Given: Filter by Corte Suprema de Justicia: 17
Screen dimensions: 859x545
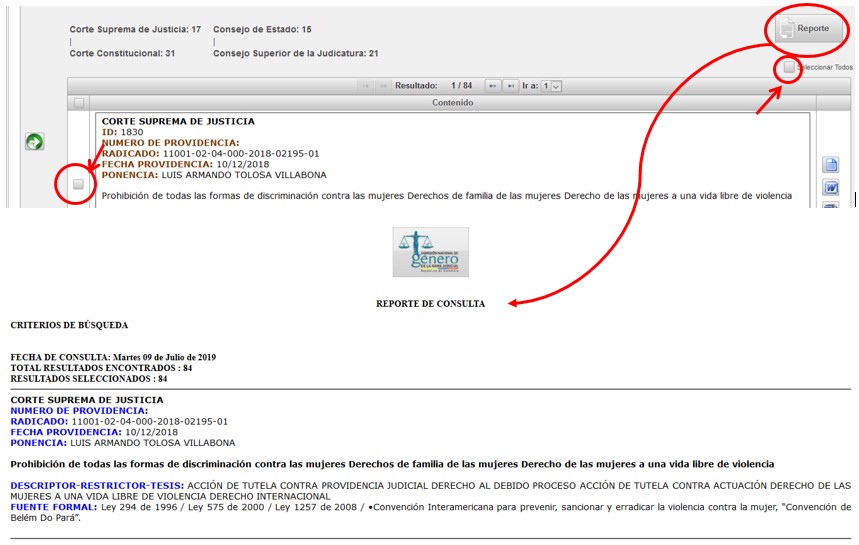Looking at the screenshot, I should 135,30.
